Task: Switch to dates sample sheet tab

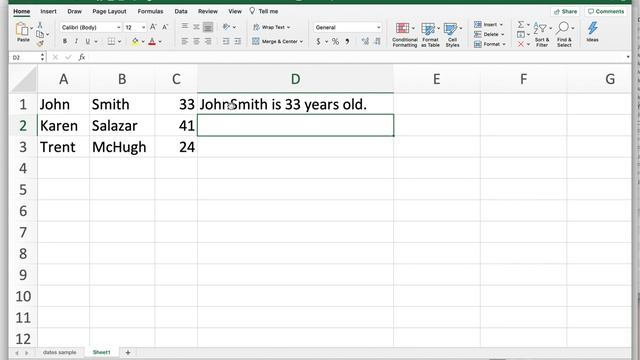Action: pos(60,352)
